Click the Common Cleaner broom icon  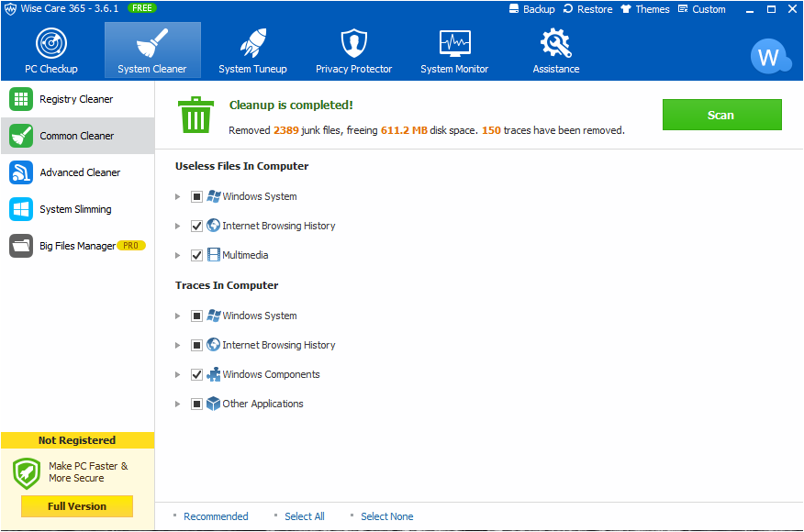(x=21, y=136)
